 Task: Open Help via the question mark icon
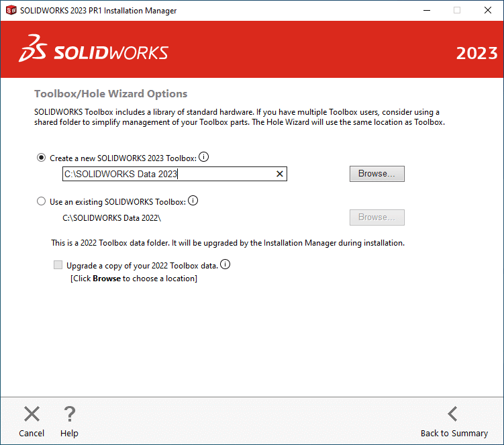(69, 414)
